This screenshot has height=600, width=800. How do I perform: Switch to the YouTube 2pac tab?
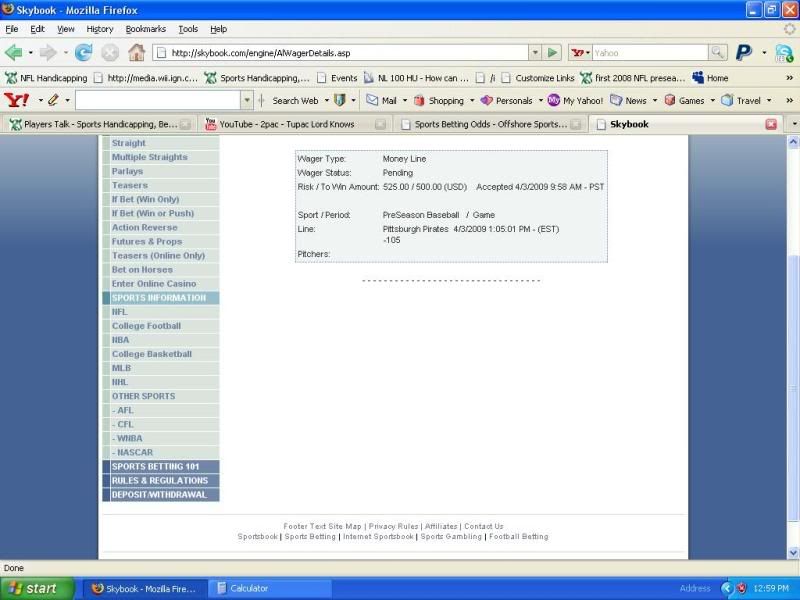coord(295,124)
